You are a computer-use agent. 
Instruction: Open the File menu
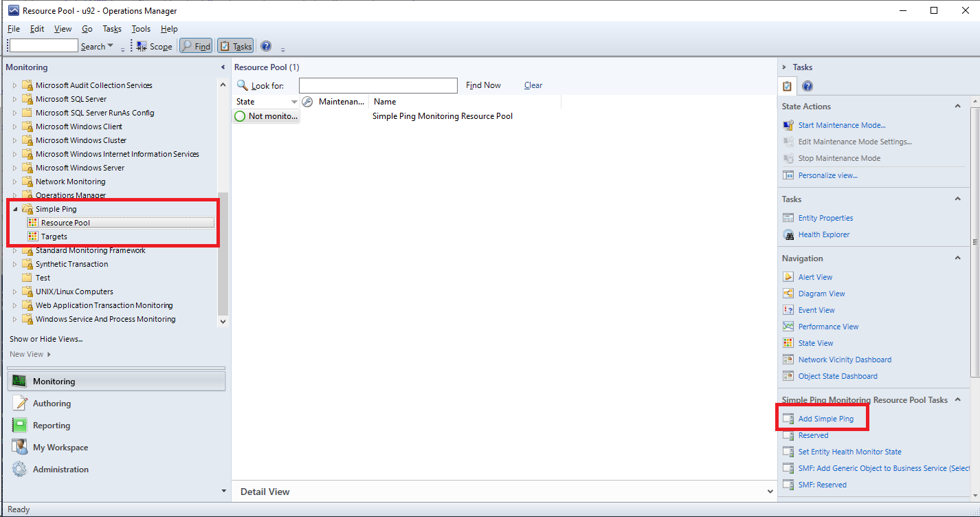(x=14, y=29)
